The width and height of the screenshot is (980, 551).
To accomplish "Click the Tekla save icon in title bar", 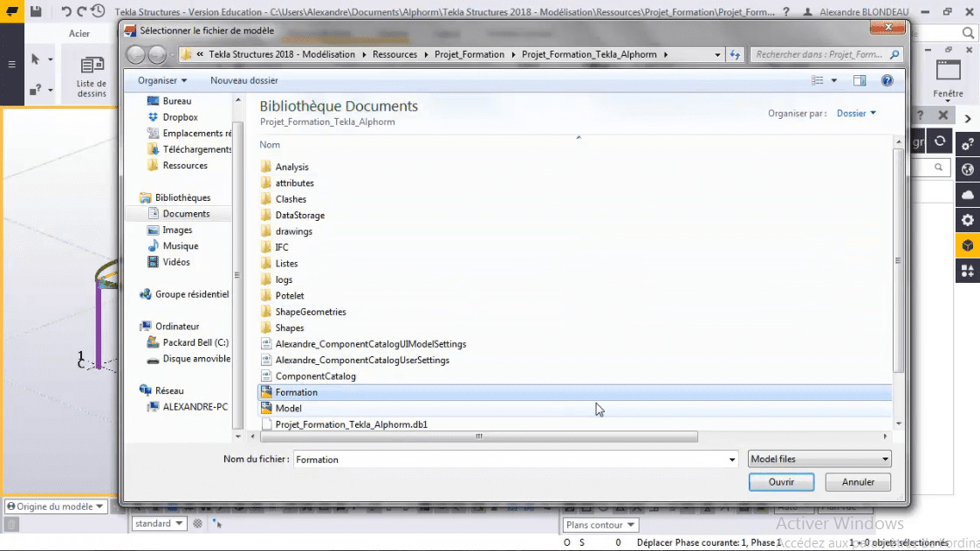I will click(x=36, y=11).
